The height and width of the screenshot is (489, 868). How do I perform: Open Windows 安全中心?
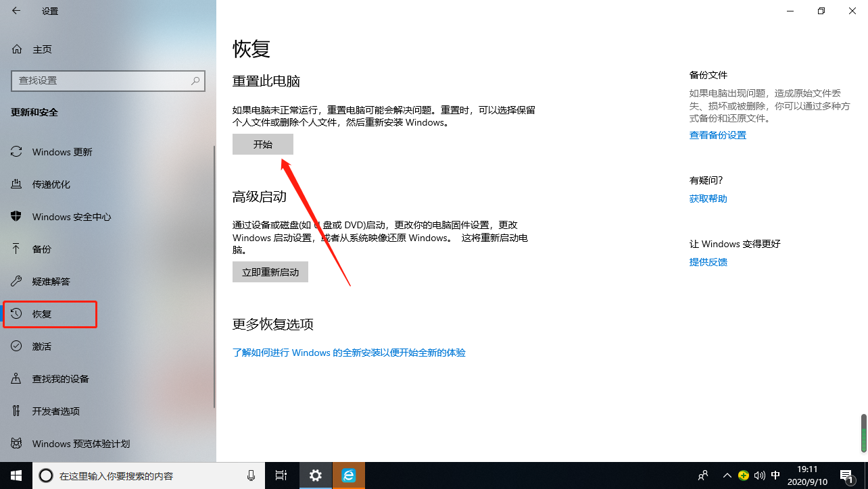(72, 216)
